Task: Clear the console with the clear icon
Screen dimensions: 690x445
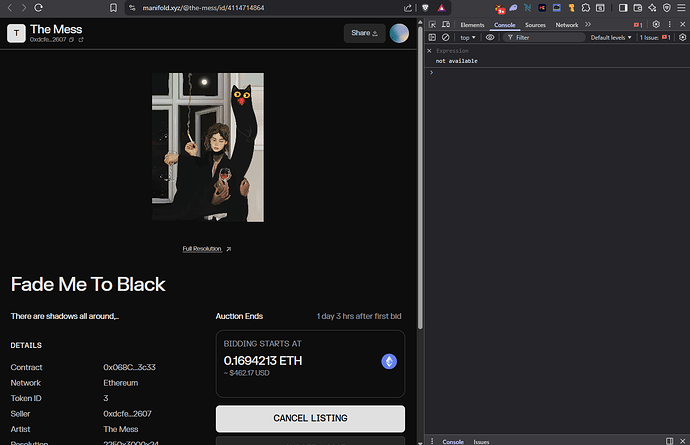Action: 446,37
